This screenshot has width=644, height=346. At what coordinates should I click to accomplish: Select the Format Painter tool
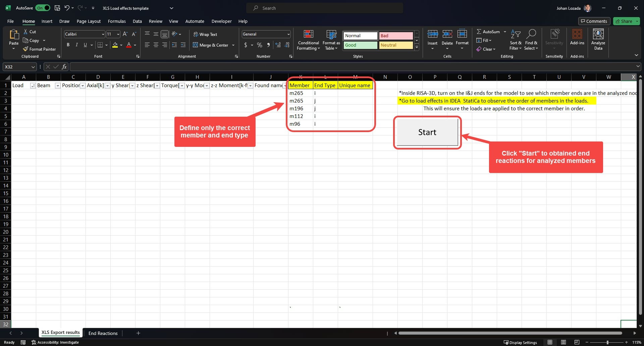click(39, 49)
